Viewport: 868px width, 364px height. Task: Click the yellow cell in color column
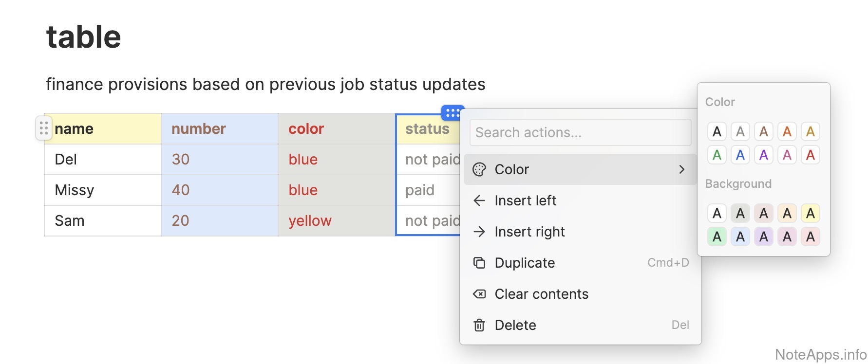[310, 221]
